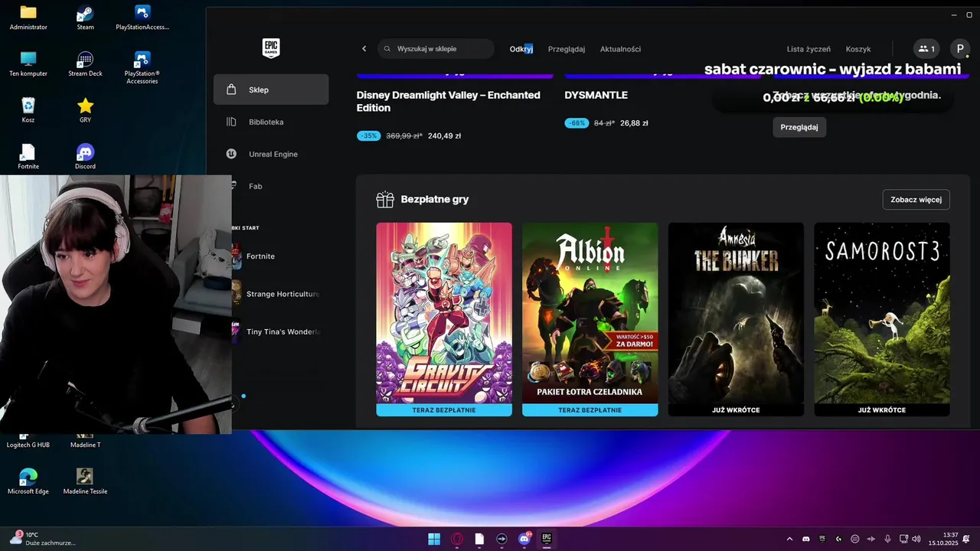Switch to the Przeglądaj tab
980x551 pixels.
(567, 49)
